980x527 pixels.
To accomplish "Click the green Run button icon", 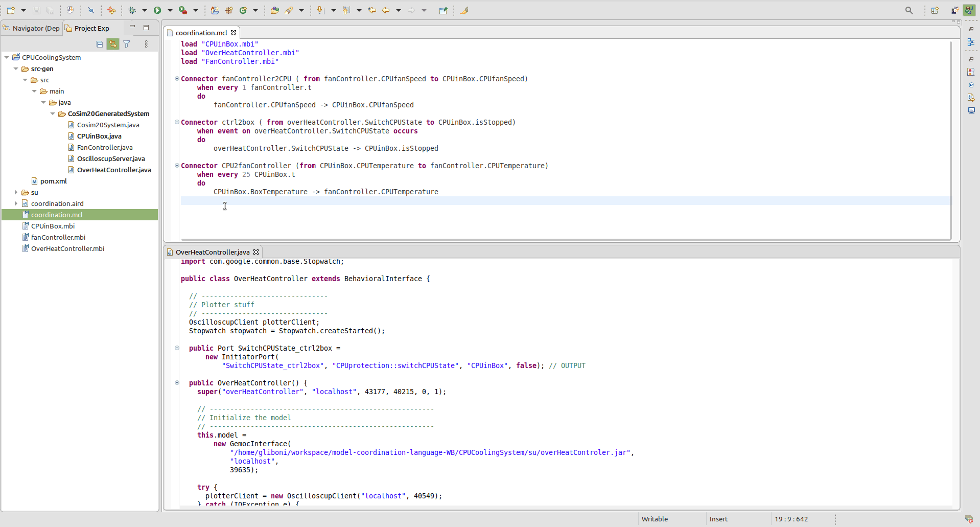I will (x=157, y=10).
